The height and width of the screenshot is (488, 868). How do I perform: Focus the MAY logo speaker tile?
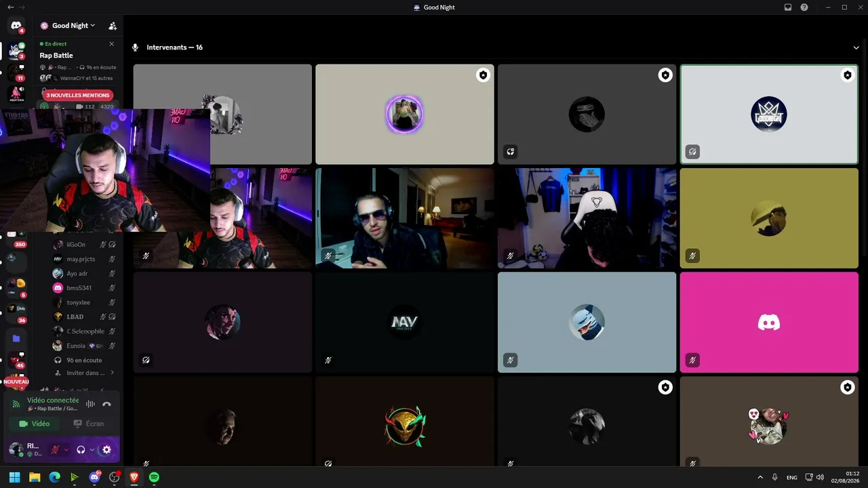tap(405, 322)
